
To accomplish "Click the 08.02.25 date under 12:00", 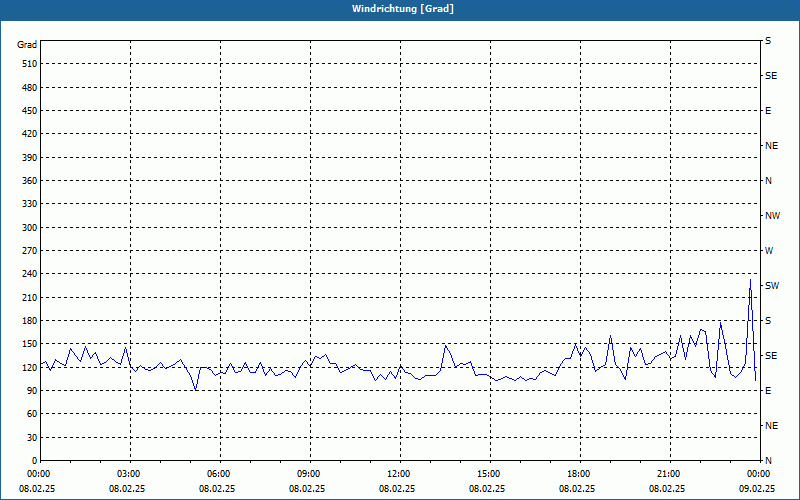I will (x=397, y=488).
